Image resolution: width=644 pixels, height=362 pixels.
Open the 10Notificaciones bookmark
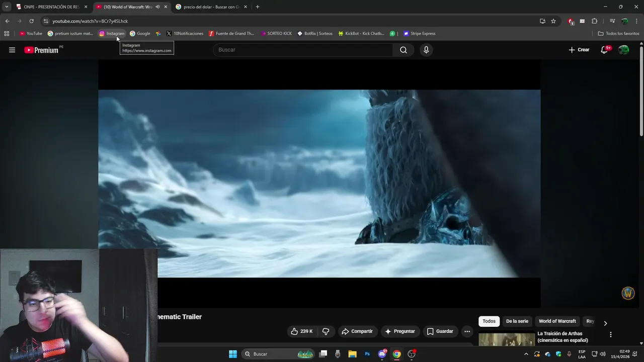pyautogui.click(x=185, y=34)
